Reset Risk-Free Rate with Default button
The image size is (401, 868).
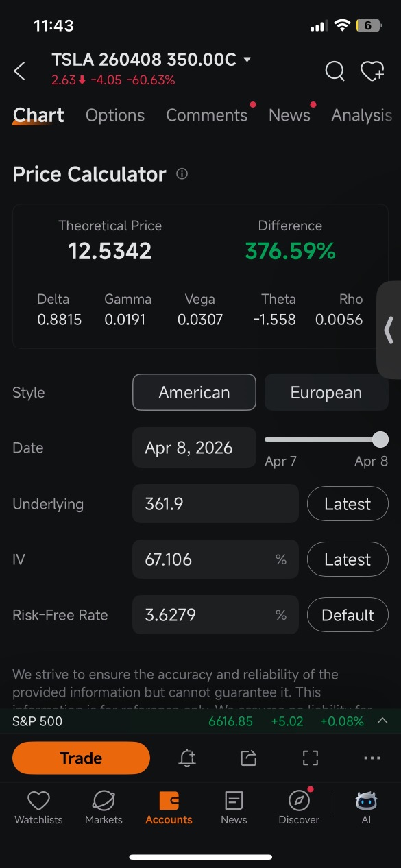(x=348, y=615)
